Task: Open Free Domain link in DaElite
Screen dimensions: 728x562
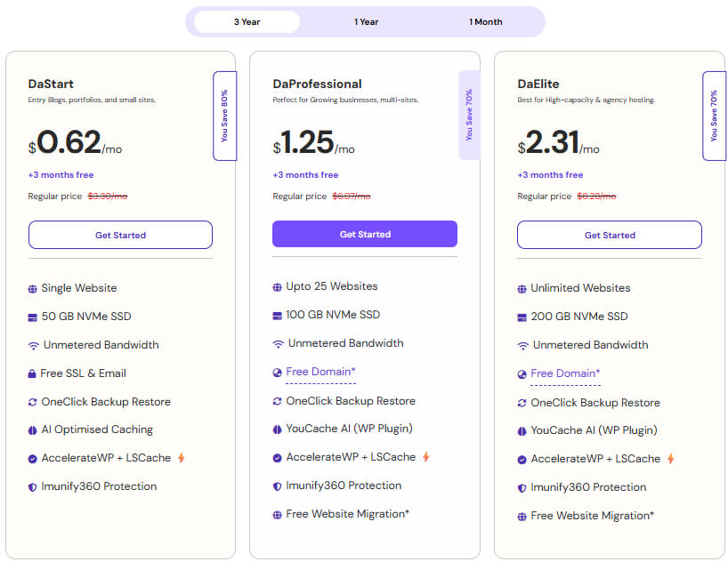Action: (x=565, y=373)
